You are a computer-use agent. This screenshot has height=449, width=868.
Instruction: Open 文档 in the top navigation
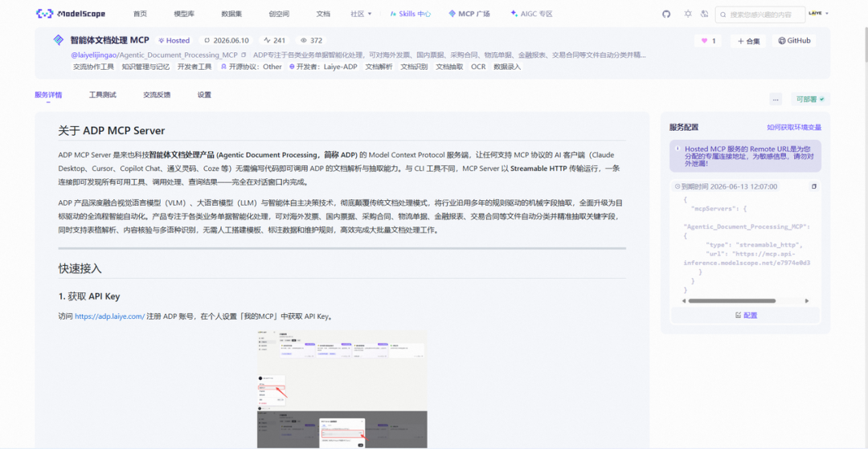(323, 14)
